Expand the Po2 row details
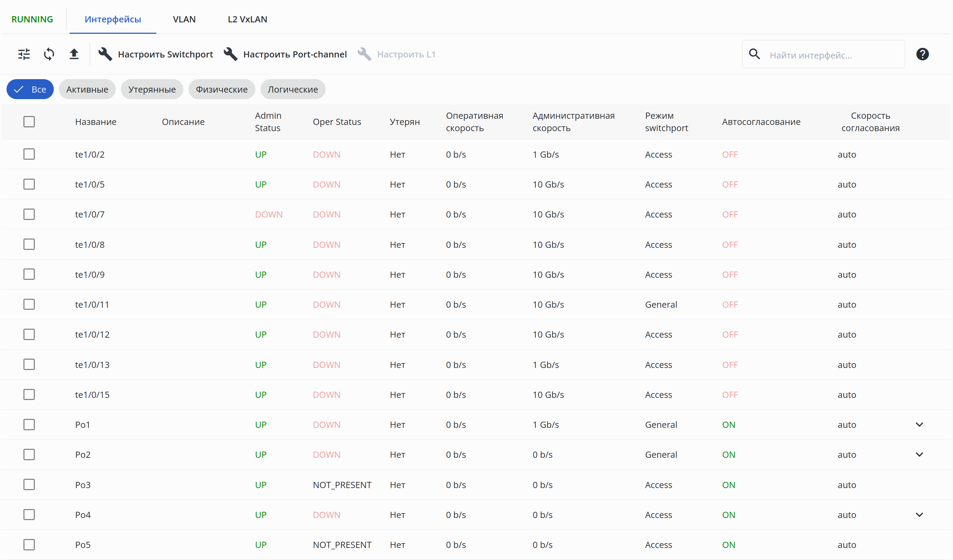Image resolution: width=953 pixels, height=560 pixels. click(x=919, y=455)
